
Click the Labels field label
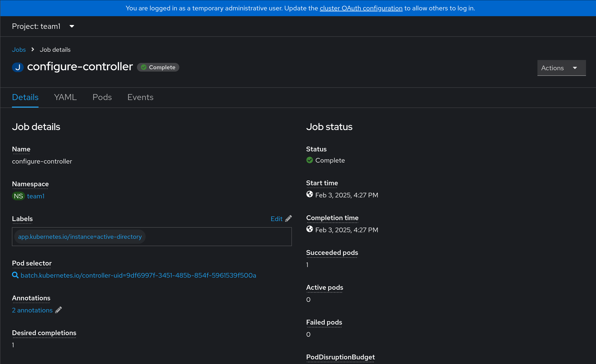pos(23,219)
